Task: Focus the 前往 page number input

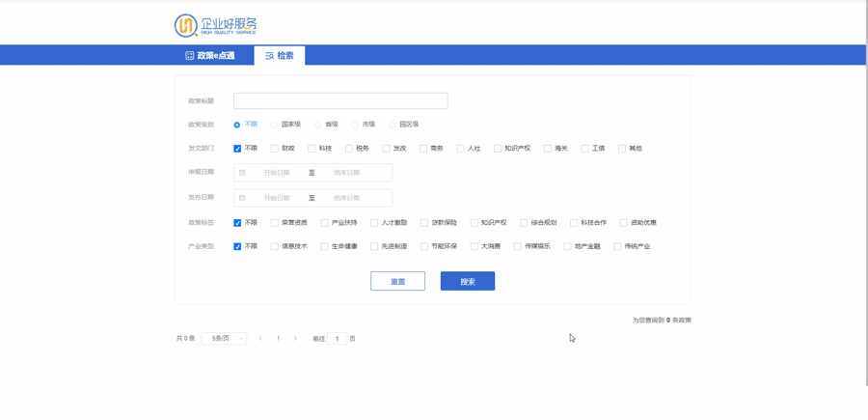Action: pyautogui.click(x=338, y=339)
